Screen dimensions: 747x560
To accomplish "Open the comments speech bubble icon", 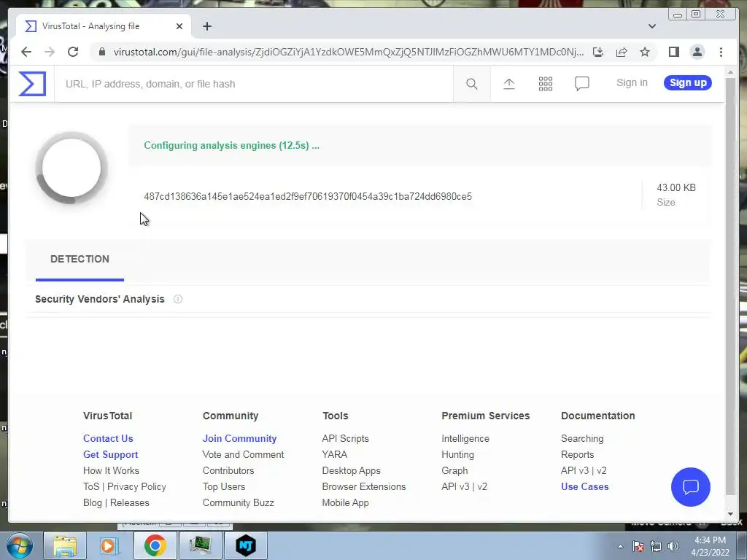I will coord(582,84).
